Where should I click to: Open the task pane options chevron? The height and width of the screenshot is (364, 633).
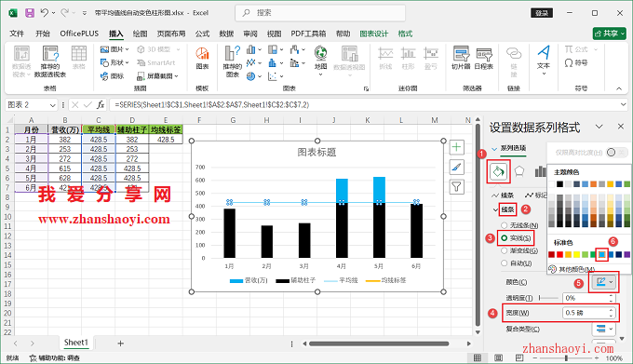tap(599, 127)
